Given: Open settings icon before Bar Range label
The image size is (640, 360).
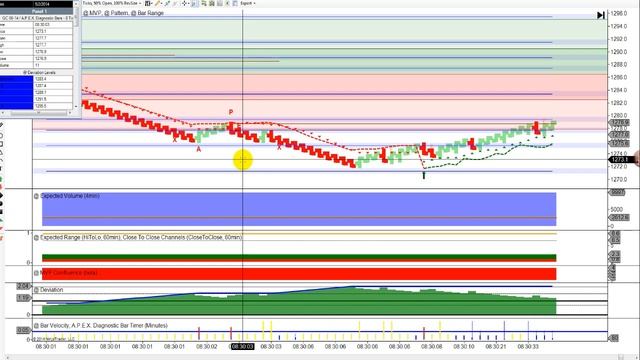Looking at the screenshot, I should (133, 13).
